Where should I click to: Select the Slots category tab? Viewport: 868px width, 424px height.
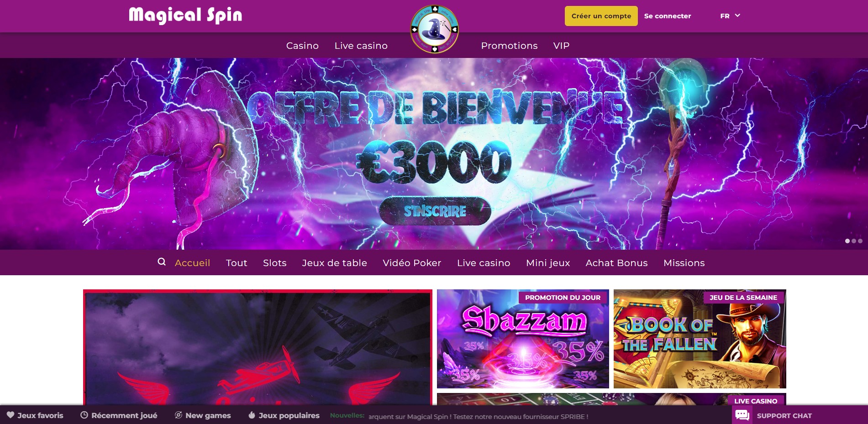tap(275, 263)
